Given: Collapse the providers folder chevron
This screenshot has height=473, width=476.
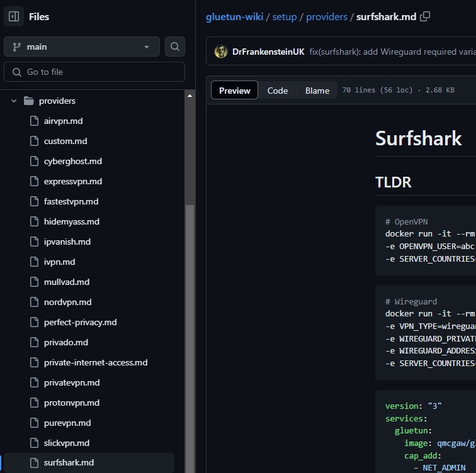Looking at the screenshot, I should [x=14, y=101].
